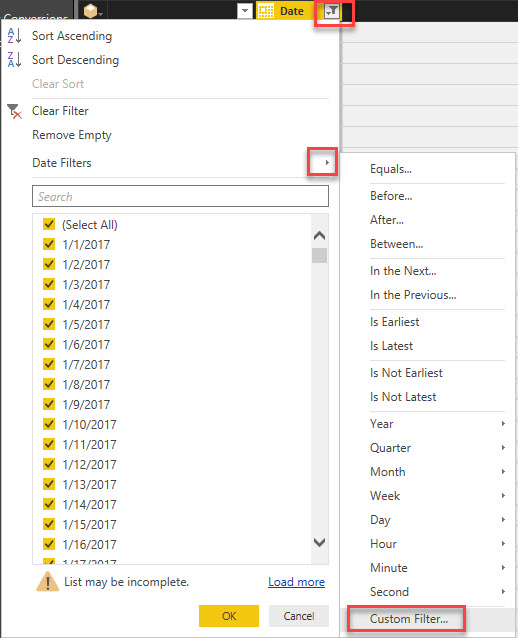Uncheck the 1/9/2017 checkbox
This screenshot has width=518, height=638.
coord(49,404)
